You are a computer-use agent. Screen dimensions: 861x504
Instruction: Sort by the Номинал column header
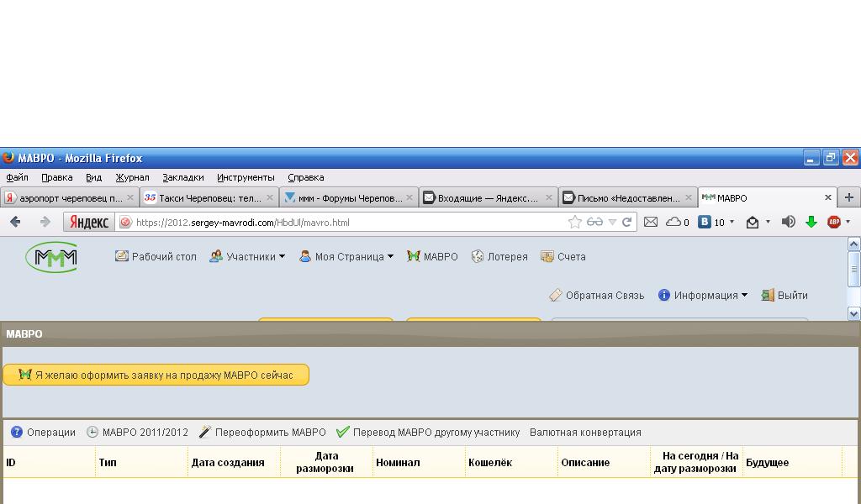point(419,462)
